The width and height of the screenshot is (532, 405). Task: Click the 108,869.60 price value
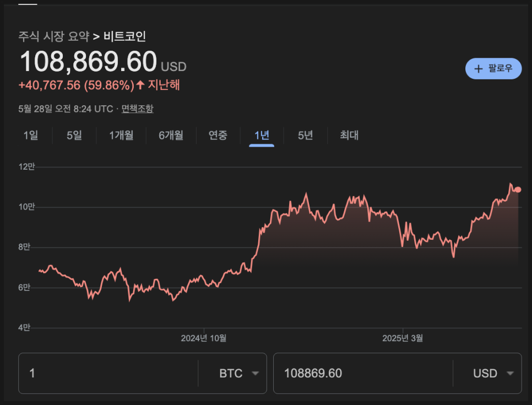[x=88, y=62]
